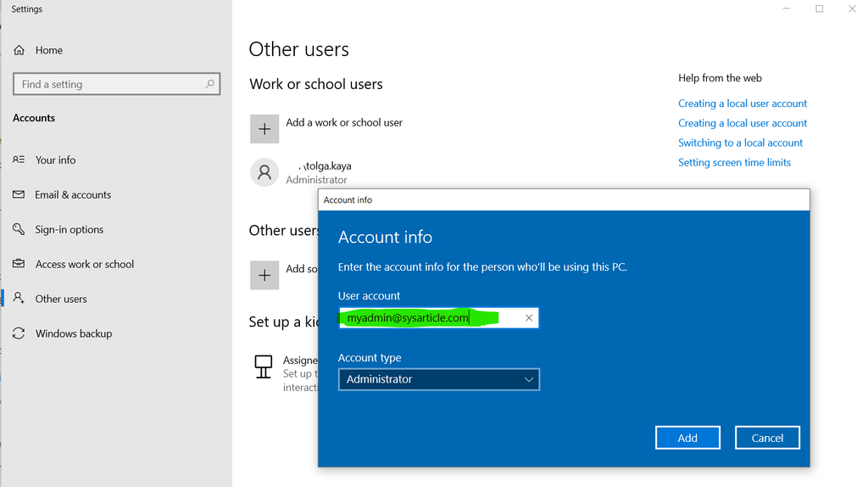Click the User account text field
868x487 pixels.
[438, 317]
